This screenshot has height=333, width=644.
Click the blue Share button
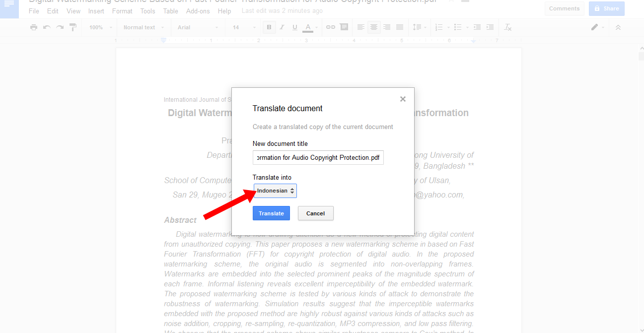click(607, 8)
